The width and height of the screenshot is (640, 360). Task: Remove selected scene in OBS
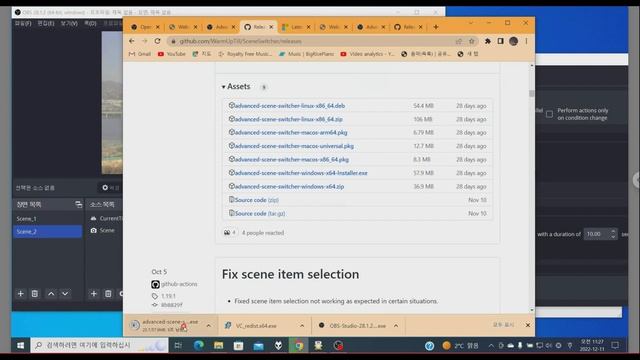coord(35,293)
